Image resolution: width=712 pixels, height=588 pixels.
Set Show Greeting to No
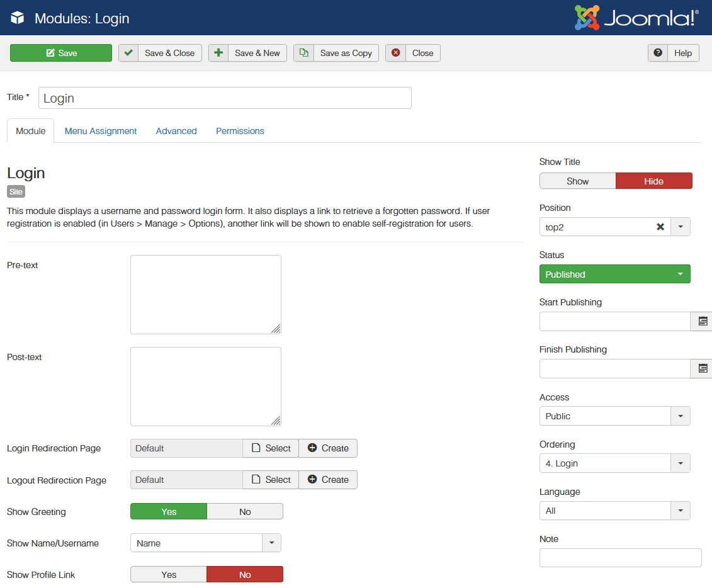click(245, 512)
